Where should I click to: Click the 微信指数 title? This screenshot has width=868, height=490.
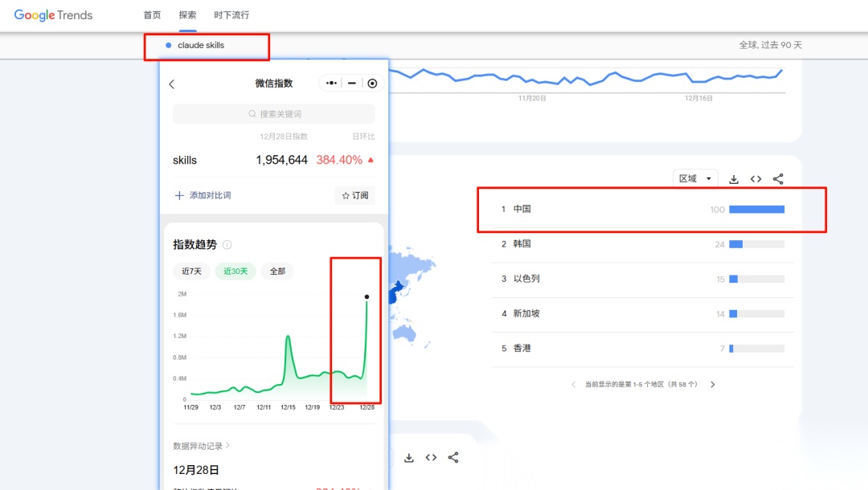tap(274, 83)
